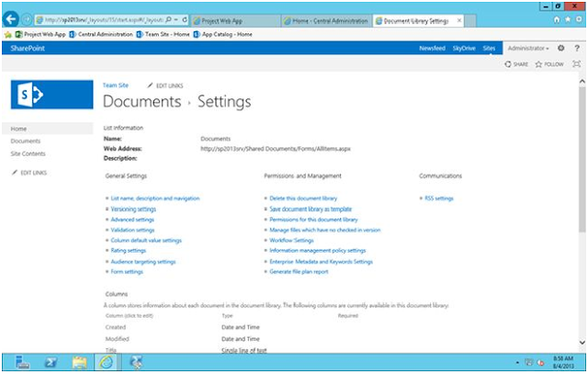Open Manage files with no checked in version
Image resolution: width=588 pixels, height=374 pixels.
coord(324,230)
